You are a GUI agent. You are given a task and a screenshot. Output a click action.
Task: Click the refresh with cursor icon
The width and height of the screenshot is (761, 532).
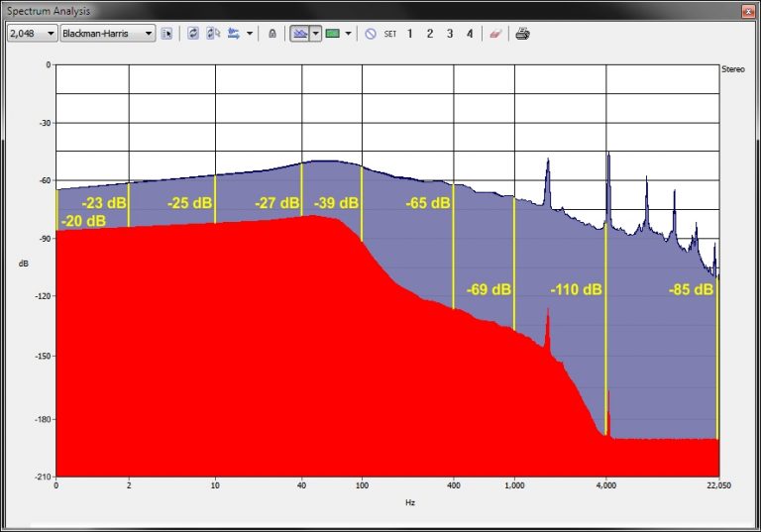pos(214,34)
